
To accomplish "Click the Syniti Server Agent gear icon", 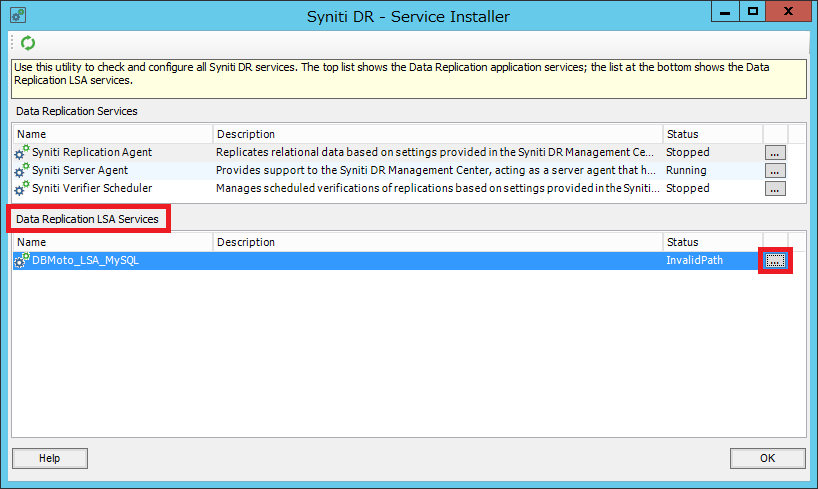I will click(21, 170).
